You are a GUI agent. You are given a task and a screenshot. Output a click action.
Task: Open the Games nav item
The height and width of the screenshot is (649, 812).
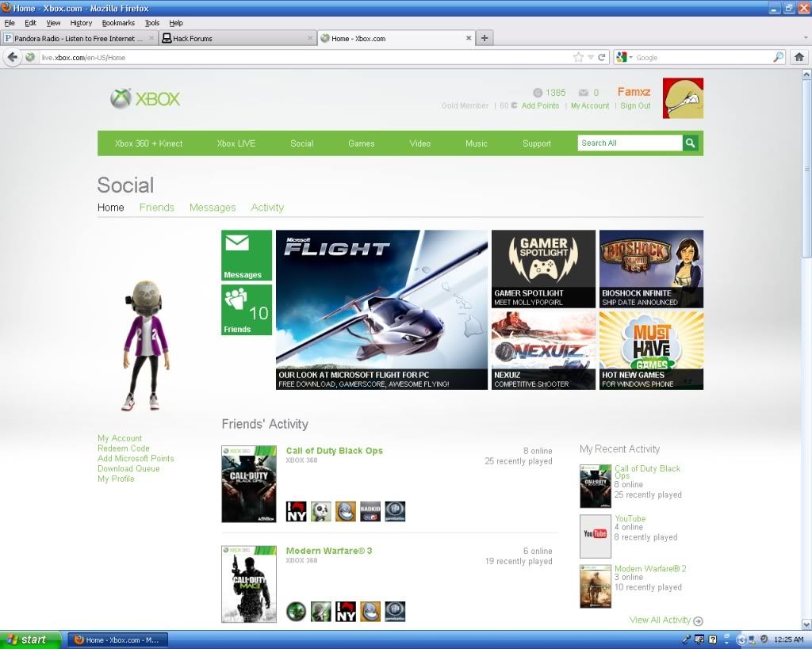[x=362, y=143]
